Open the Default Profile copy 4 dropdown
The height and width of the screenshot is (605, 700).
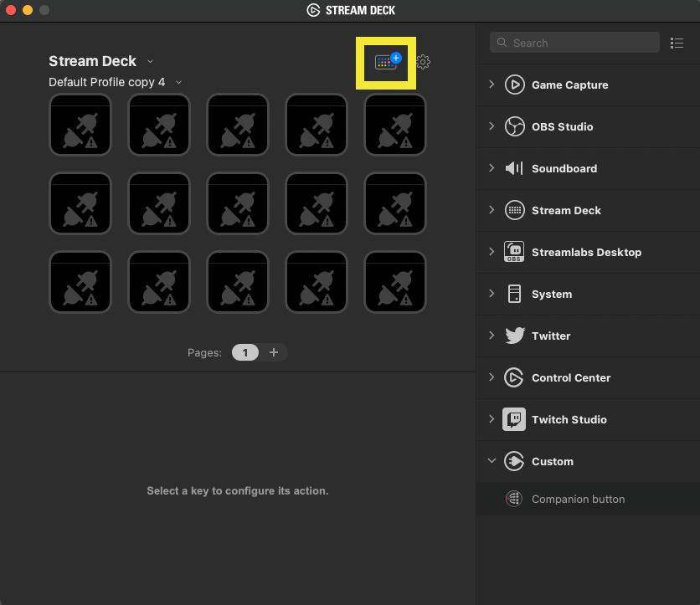point(179,83)
